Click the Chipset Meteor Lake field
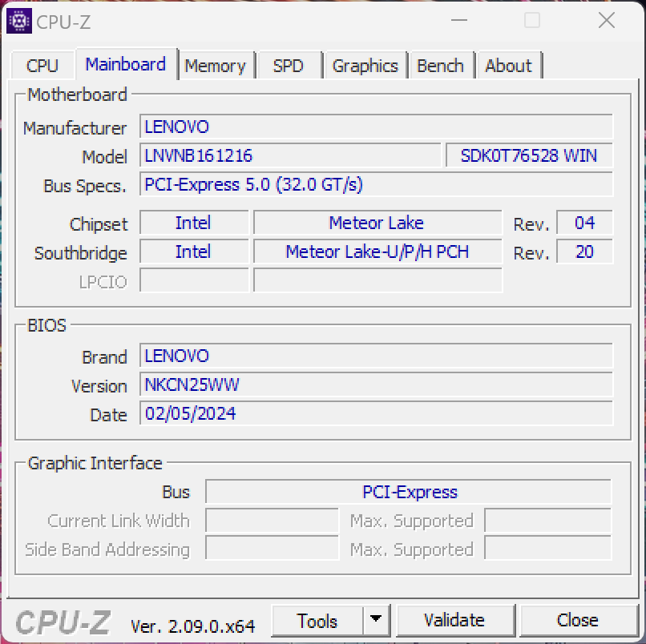Image resolution: width=646 pixels, height=644 pixels. 377,223
